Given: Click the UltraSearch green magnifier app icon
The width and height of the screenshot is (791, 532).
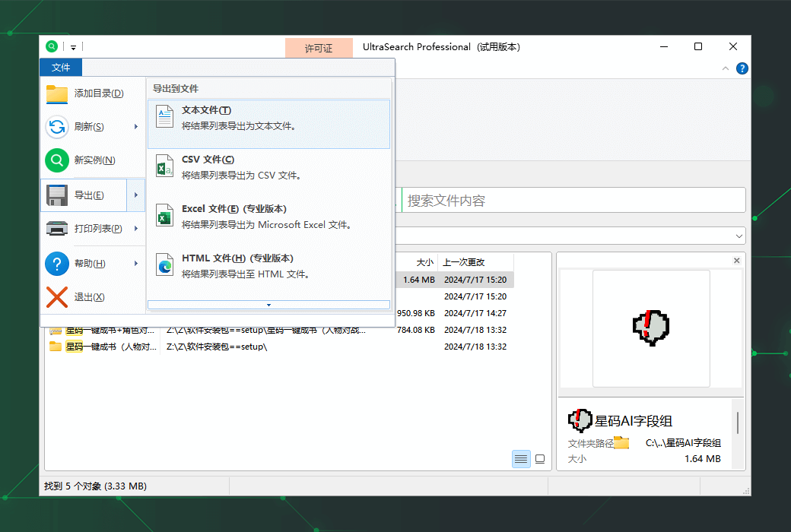Looking at the screenshot, I should pyautogui.click(x=52, y=46).
